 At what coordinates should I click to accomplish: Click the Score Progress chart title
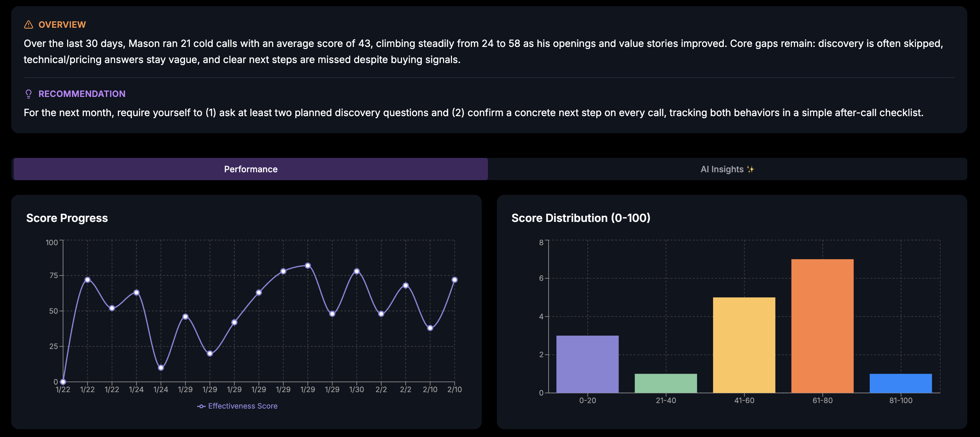click(67, 218)
